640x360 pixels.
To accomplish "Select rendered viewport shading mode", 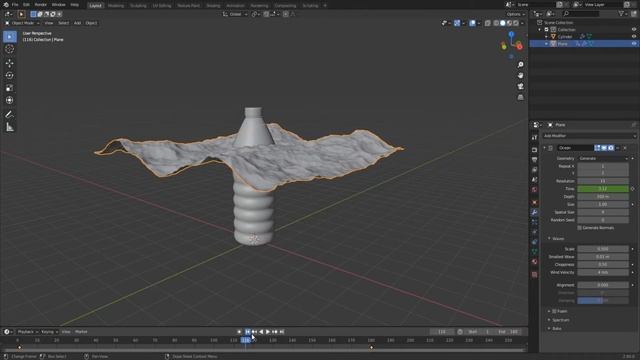I will 516,23.
